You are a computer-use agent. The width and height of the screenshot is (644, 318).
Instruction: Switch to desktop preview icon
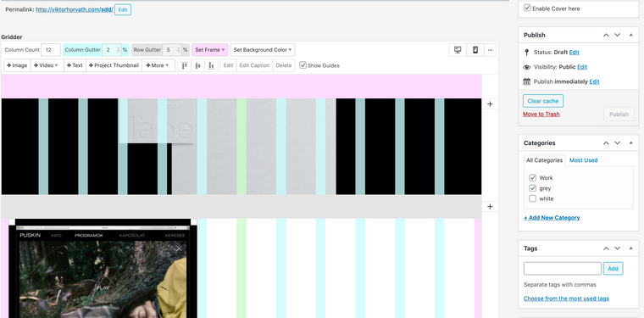[458, 50]
